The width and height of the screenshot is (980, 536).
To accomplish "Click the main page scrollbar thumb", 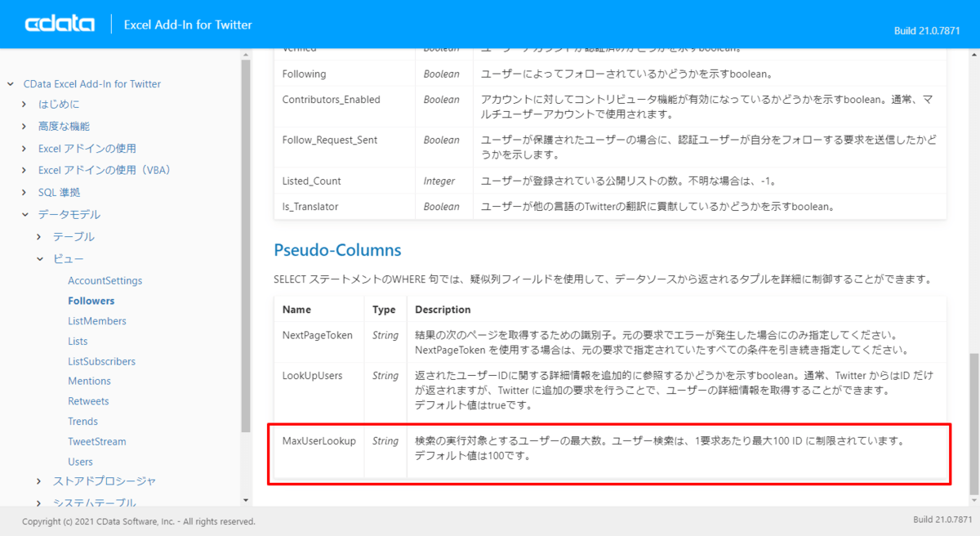I will (x=973, y=422).
